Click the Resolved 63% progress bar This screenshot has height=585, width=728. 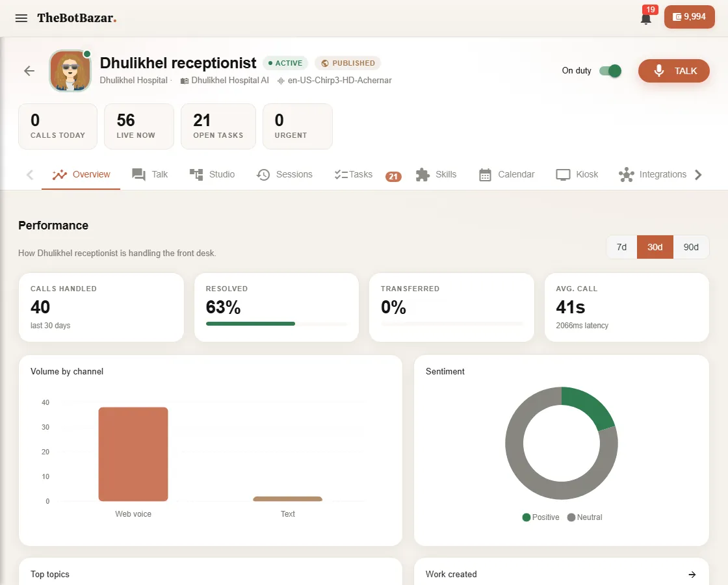(x=277, y=324)
